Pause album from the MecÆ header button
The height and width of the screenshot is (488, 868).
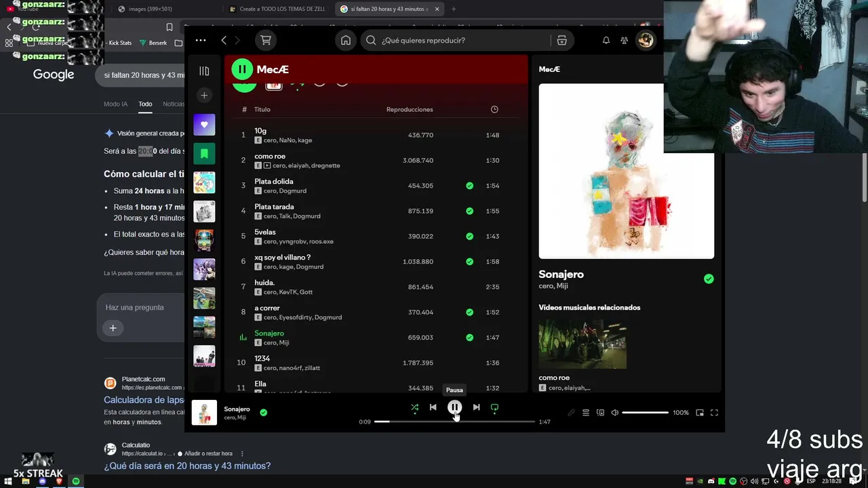(242, 69)
